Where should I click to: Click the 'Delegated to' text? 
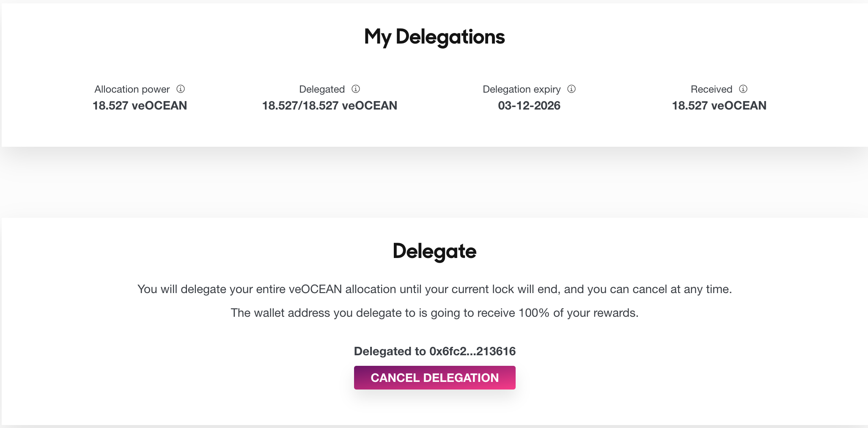390,351
